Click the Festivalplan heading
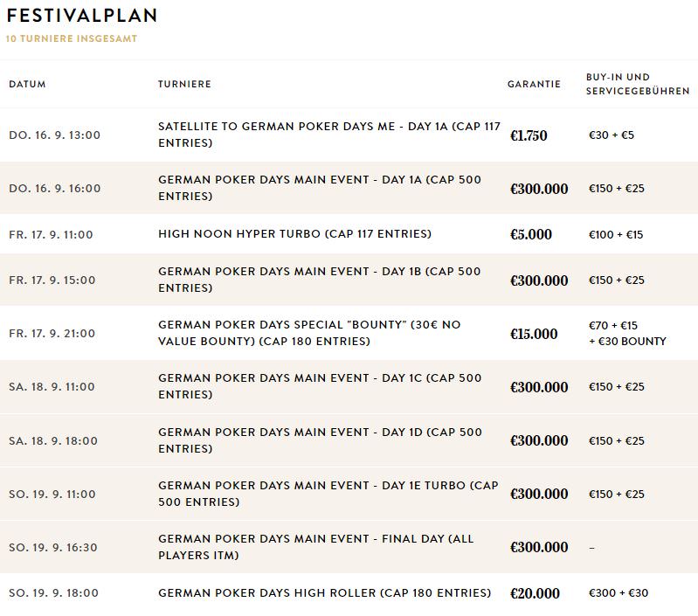This screenshot has width=698, height=616. click(81, 17)
